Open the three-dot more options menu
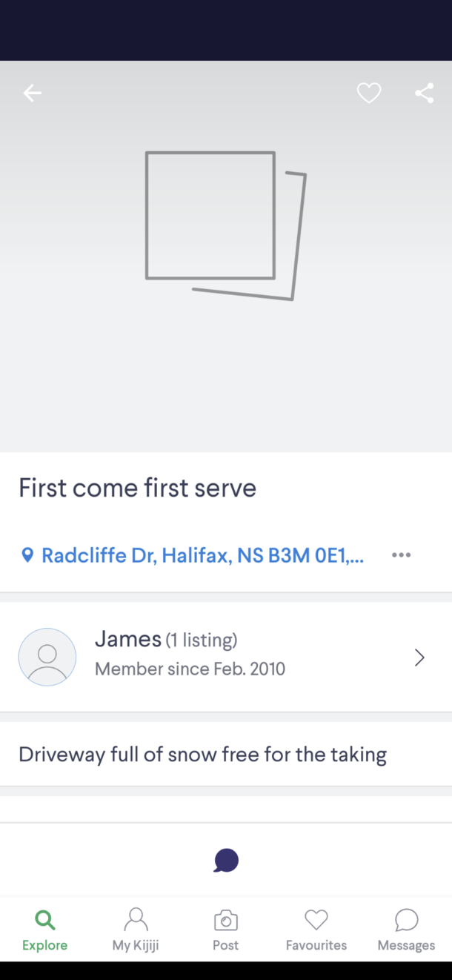Screen dimensions: 452x980 coord(401,555)
